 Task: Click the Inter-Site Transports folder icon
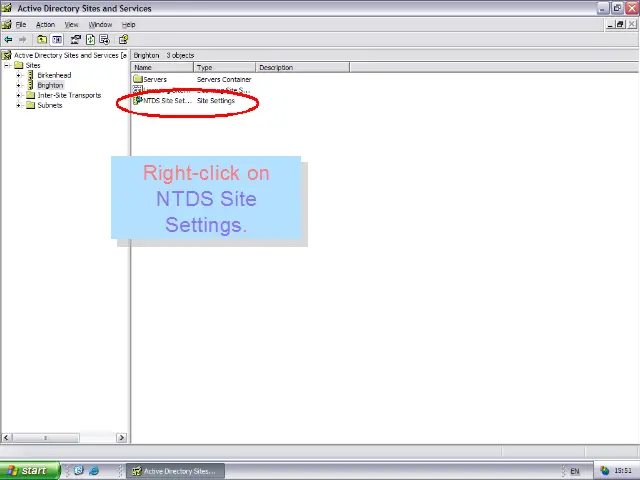[x=31, y=95]
